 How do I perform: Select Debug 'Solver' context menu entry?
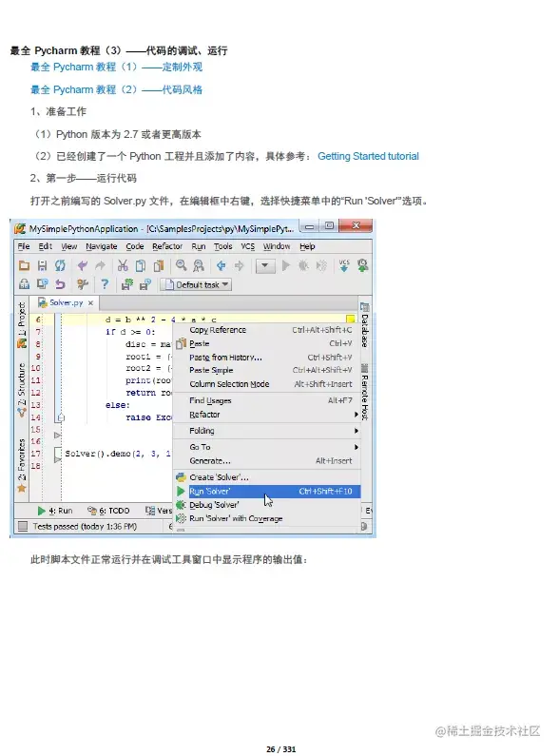(267, 505)
